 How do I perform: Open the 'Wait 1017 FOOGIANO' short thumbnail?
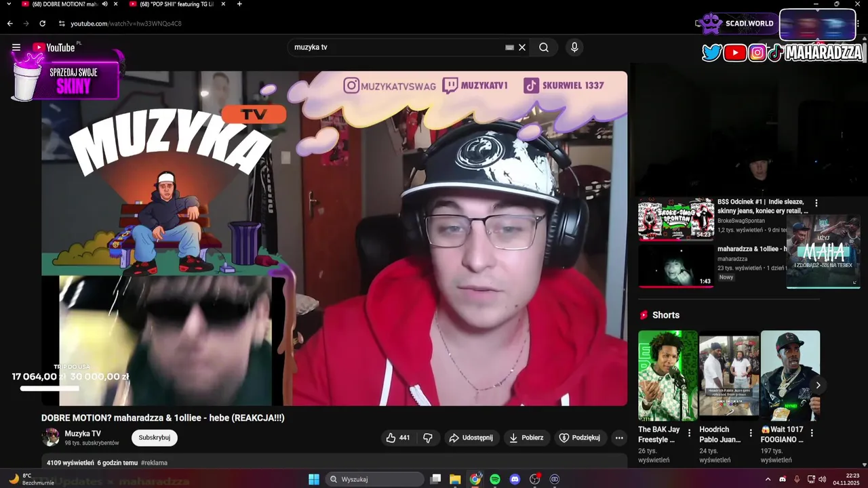point(790,375)
